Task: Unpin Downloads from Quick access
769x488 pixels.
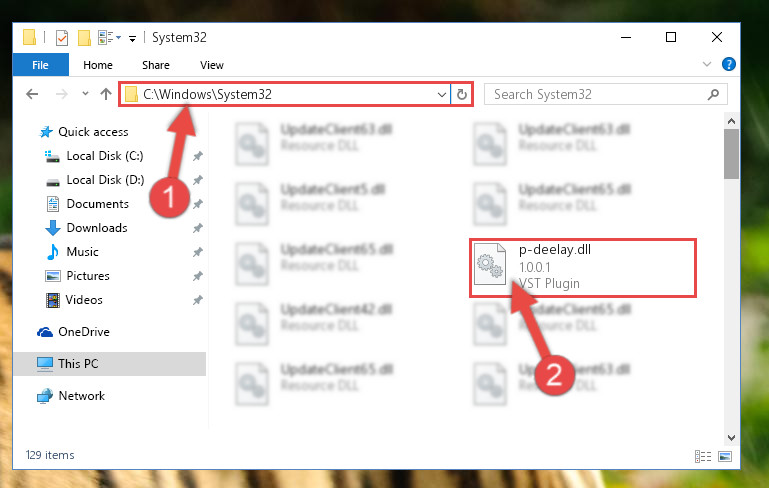Action: (x=198, y=228)
